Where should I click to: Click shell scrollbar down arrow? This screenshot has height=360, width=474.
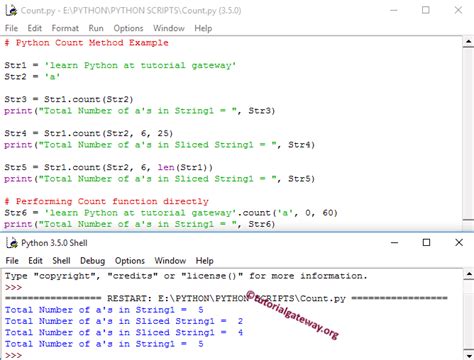pyautogui.click(x=468, y=355)
